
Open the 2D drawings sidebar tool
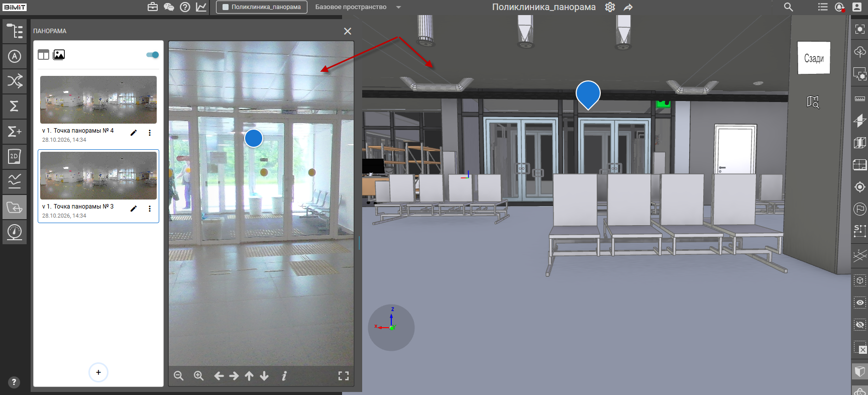click(x=15, y=157)
